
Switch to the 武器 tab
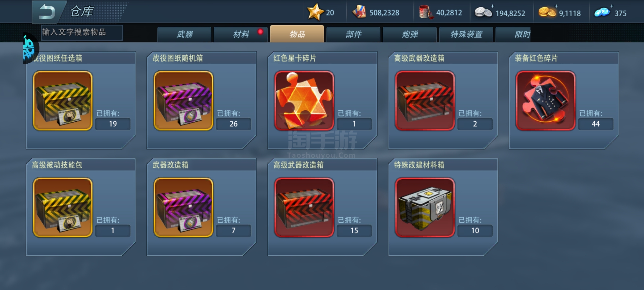coord(184,34)
